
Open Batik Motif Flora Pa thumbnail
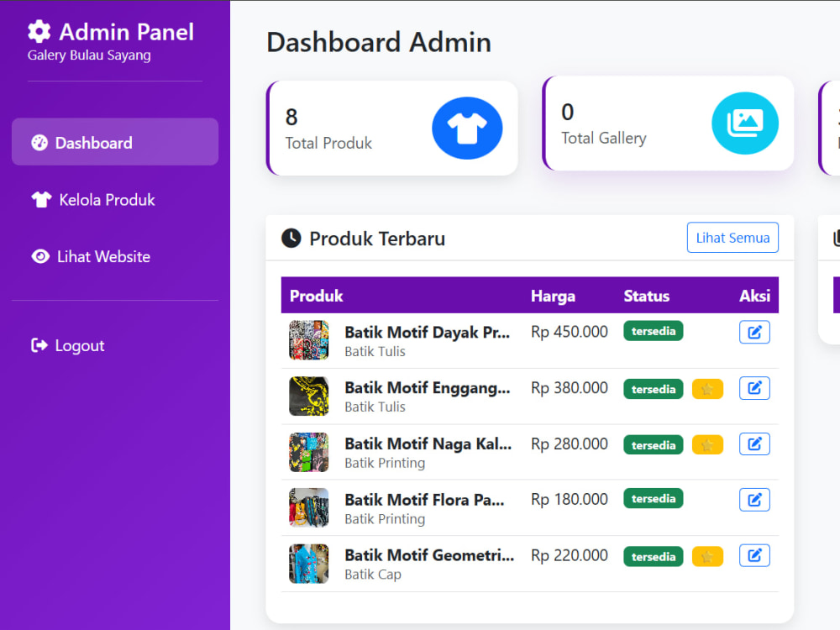(308, 508)
